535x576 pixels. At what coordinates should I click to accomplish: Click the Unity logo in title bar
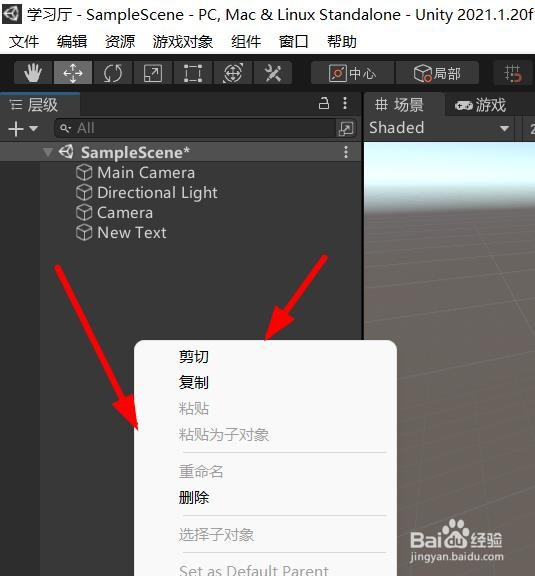[x=12, y=14]
